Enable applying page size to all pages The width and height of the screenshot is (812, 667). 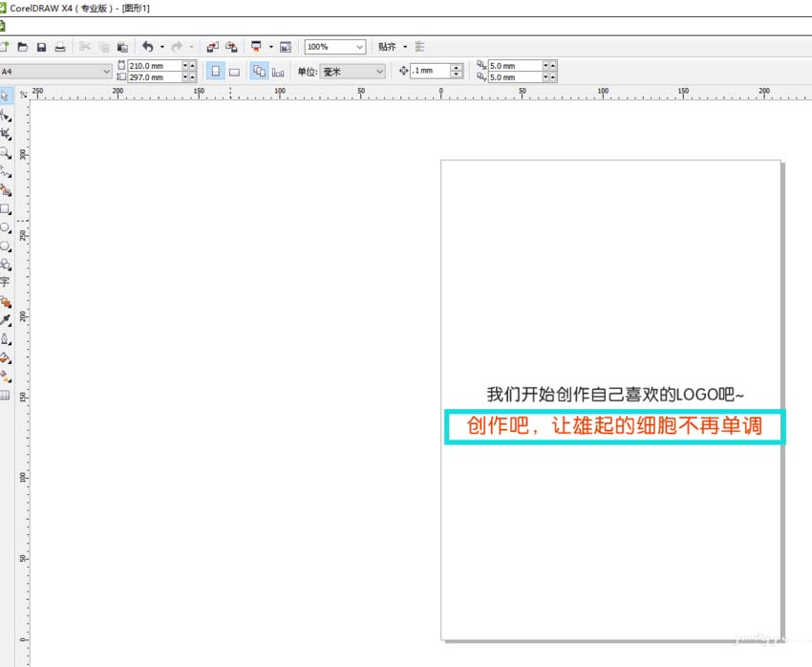tap(260, 71)
